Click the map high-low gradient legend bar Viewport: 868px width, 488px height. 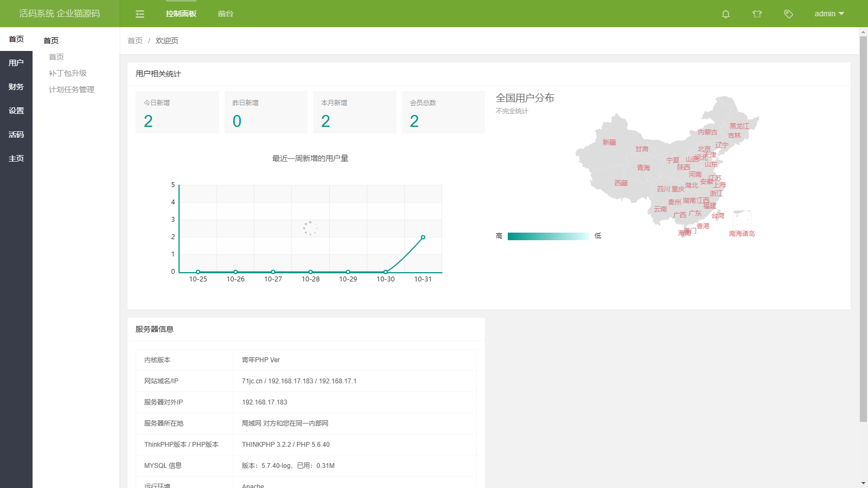click(548, 236)
